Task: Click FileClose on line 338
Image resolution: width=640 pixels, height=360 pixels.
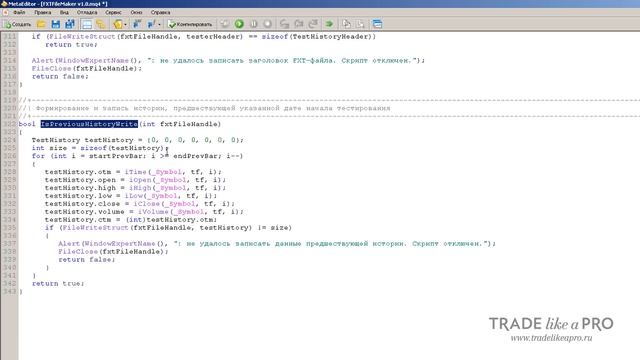Action: pos(78,252)
